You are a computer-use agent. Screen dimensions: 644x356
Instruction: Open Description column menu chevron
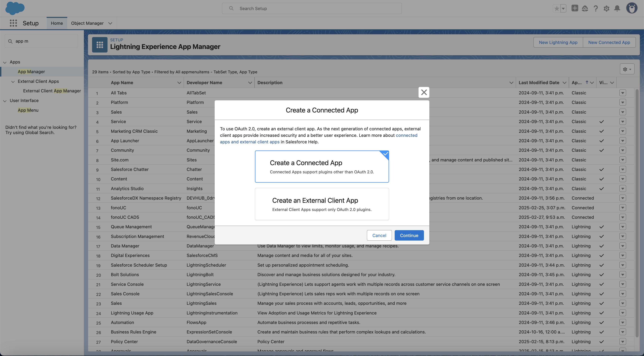click(511, 83)
